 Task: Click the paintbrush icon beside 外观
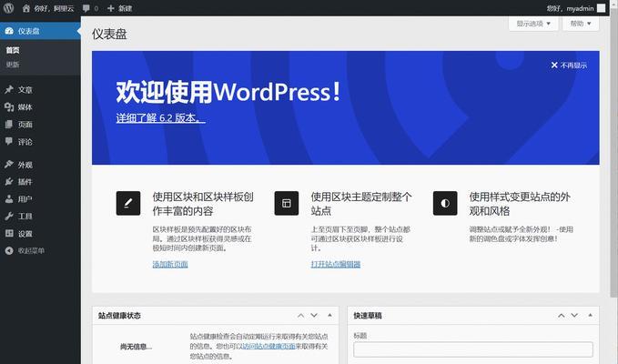tap(9, 165)
